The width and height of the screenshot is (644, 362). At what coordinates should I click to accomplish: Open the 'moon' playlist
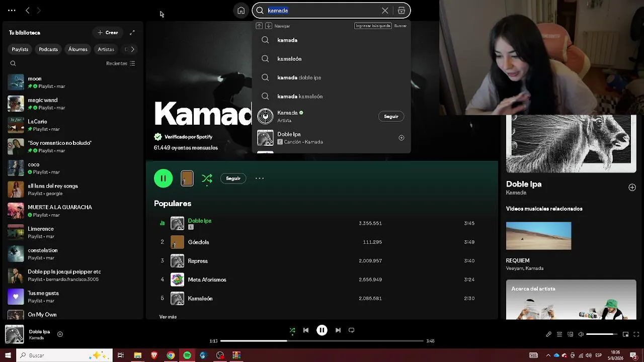73,82
